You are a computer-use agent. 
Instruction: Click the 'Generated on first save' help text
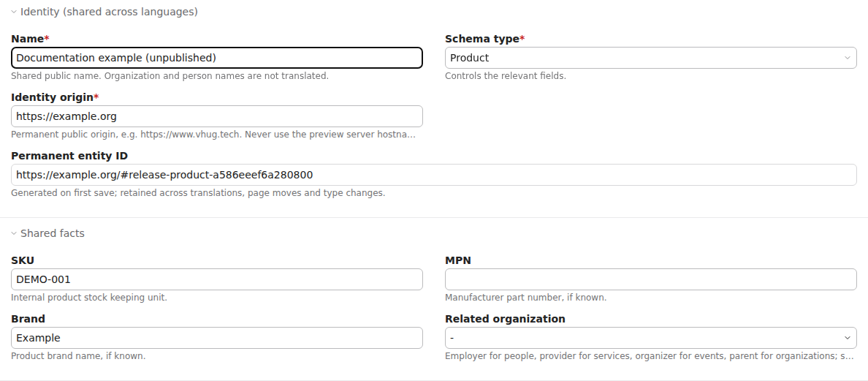[197, 193]
